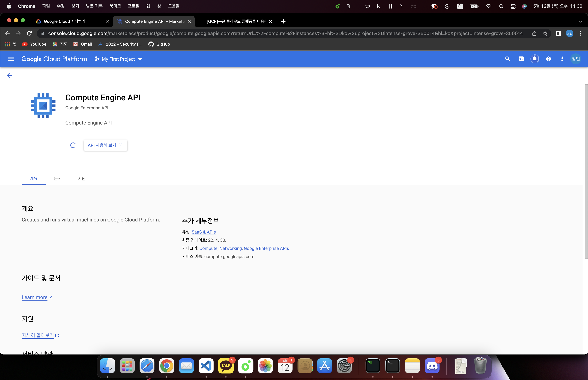Close the Google Cloud 시작하기 tab
This screenshot has width=588, height=380.
point(108,21)
